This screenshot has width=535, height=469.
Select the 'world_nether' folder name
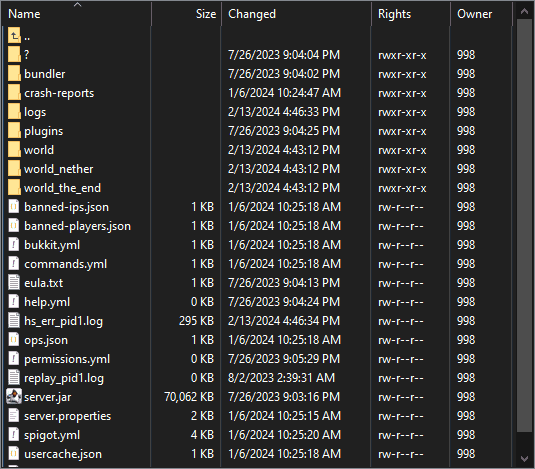coord(58,169)
